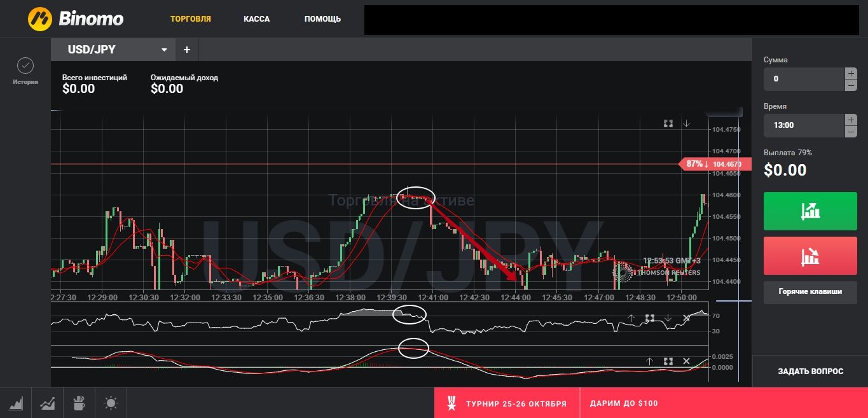868x418 pixels.
Task: Expand the USD/JPY asset dropdown
Action: coord(164,50)
